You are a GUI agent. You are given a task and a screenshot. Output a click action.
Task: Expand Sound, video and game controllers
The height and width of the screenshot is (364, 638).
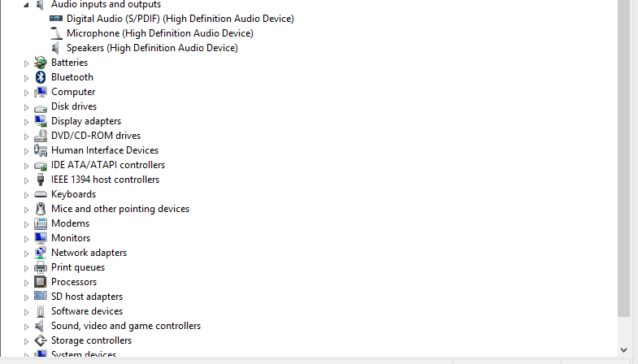coord(26,327)
